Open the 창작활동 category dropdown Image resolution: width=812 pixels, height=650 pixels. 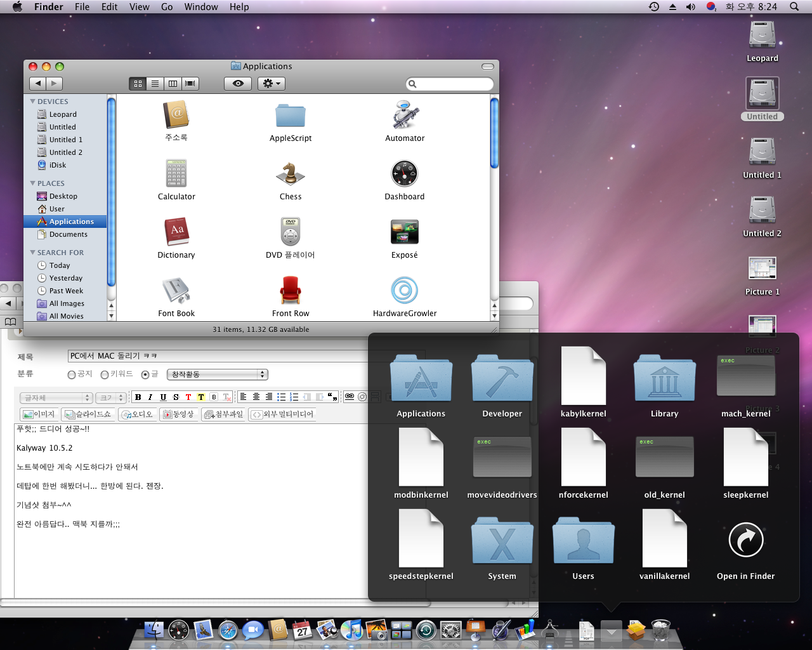tap(218, 375)
